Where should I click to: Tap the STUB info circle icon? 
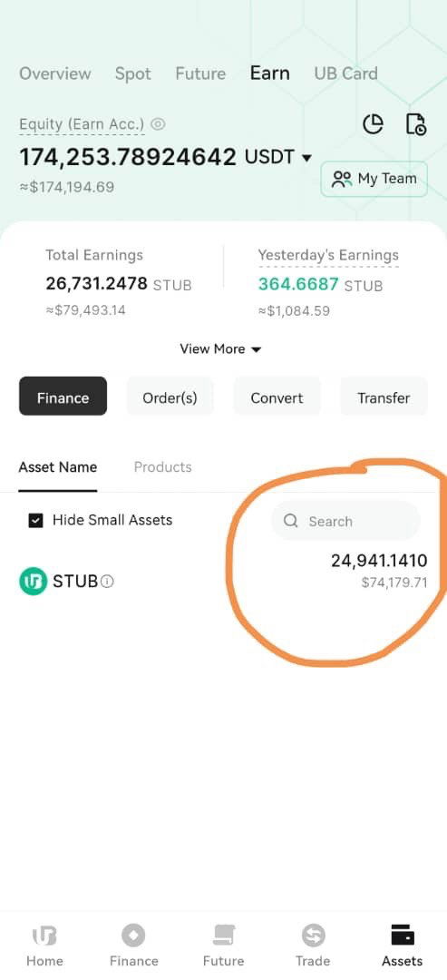[107, 582]
